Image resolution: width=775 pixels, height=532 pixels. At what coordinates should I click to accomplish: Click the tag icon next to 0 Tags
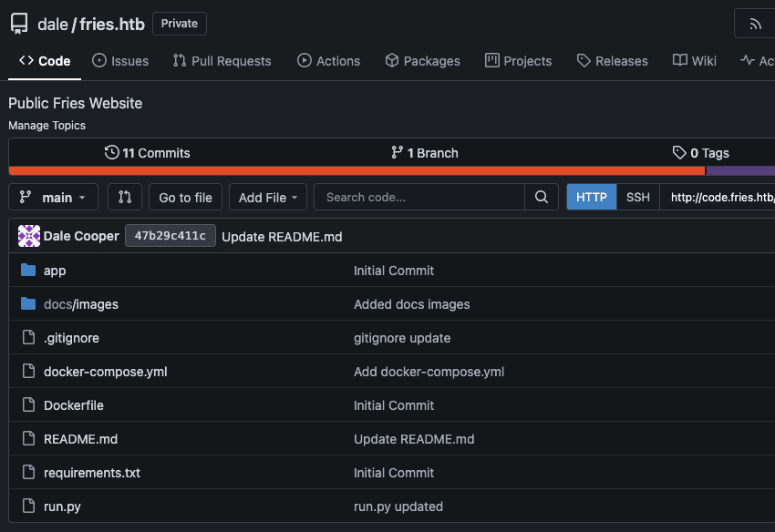679,152
